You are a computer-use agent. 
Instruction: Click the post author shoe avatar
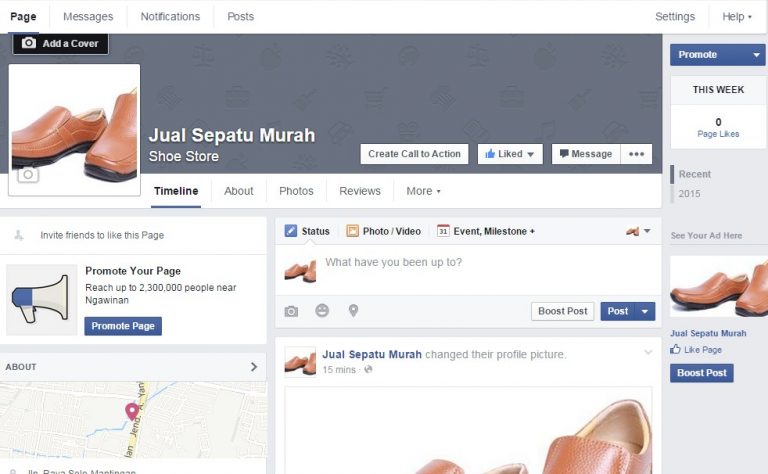[x=300, y=362]
